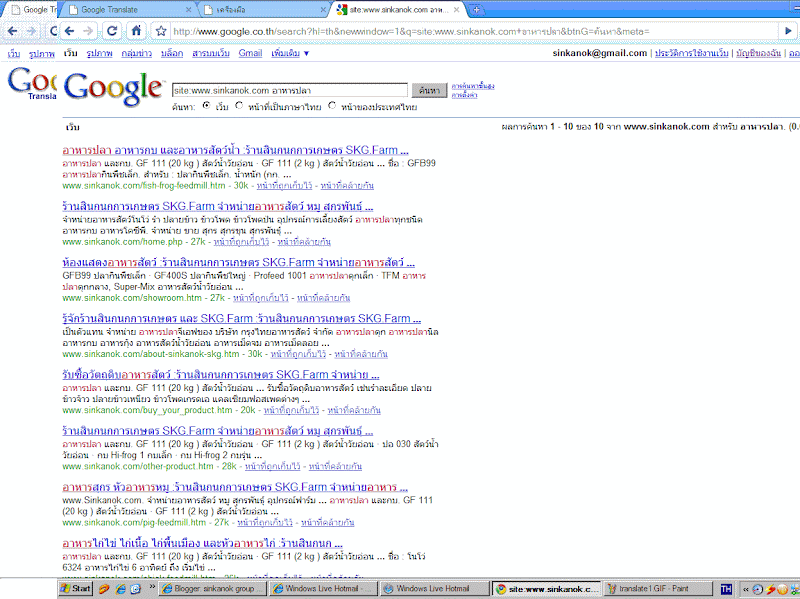This screenshot has width=800, height=599.
Task: Click the TH language indicator in taskbar
Action: click(x=726, y=589)
